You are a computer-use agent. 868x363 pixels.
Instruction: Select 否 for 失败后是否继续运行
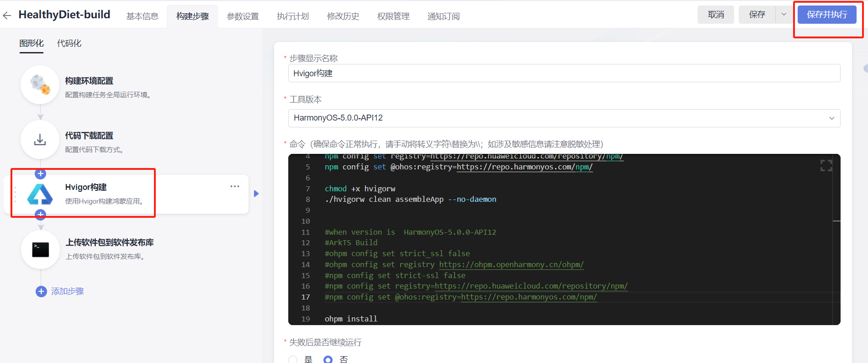click(x=328, y=360)
